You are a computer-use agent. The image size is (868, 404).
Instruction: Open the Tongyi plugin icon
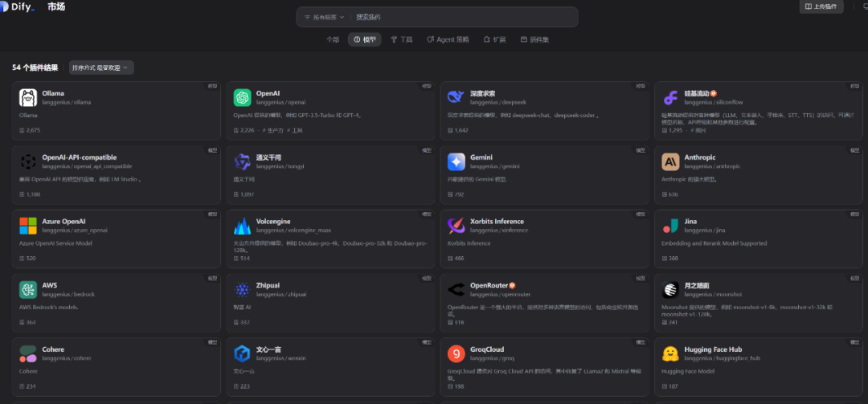tap(243, 161)
